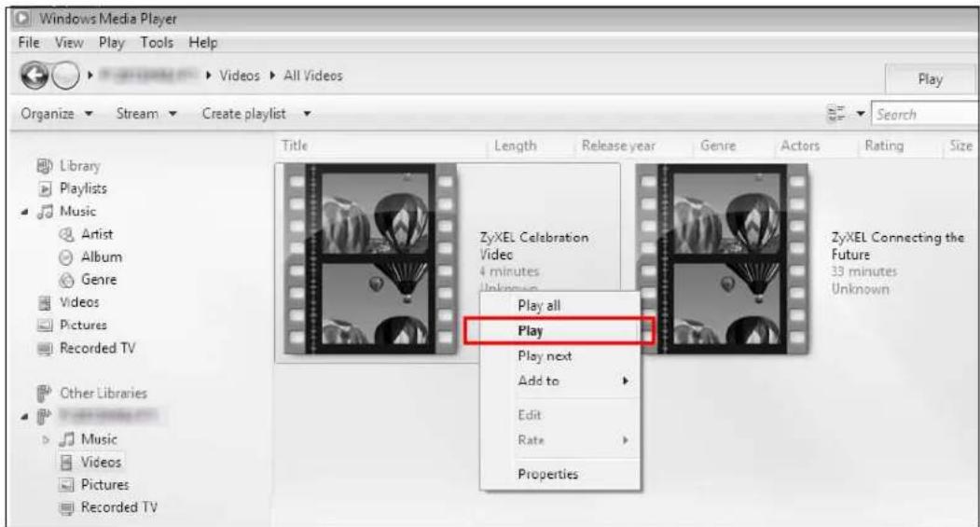This screenshot has height=527, width=980.
Task: Open the View options icon
Action: click(x=835, y=114)
